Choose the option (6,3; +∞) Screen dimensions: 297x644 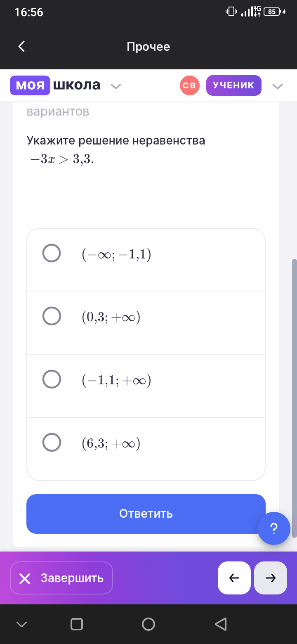[x=146, y=449]
